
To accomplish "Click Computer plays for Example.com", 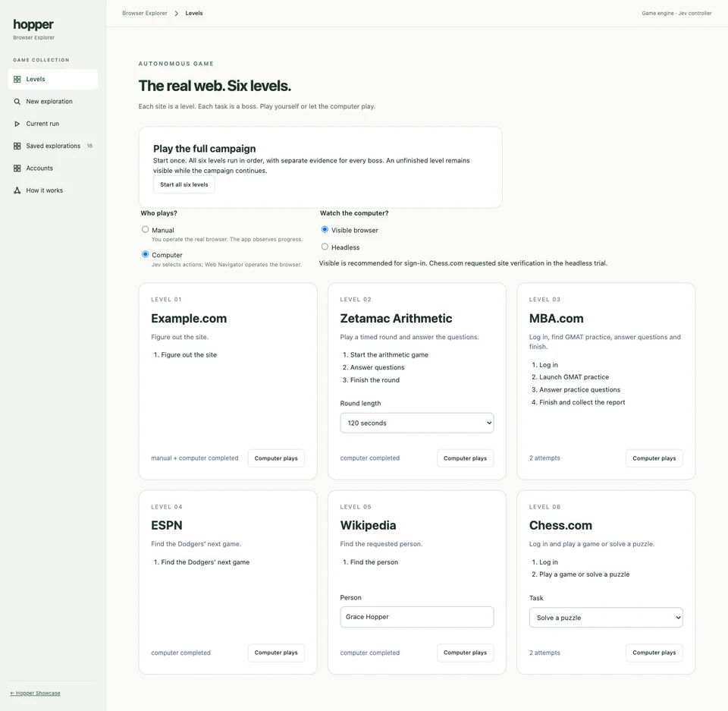I will (276, 458).
